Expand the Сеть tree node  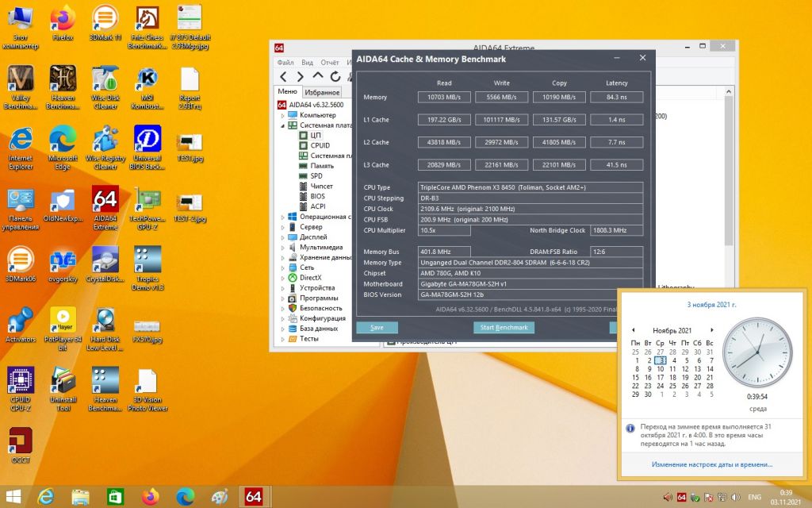coord(283,267)
